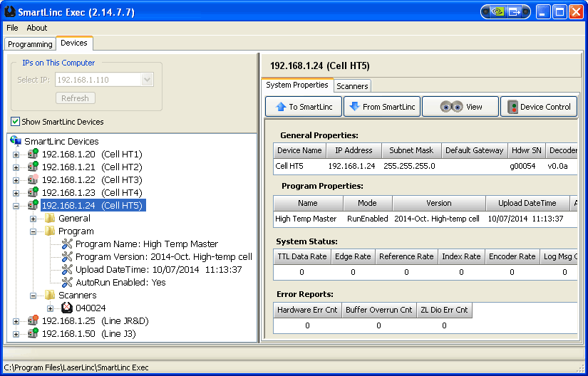Click the SmartLinc Devices root icon
The width and height of the screenshot is (588, 376).
tap(16, 142)
